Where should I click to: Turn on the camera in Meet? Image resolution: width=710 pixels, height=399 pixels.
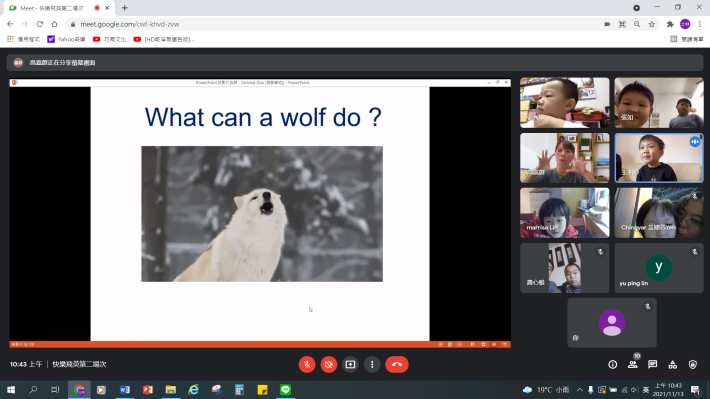point(329,365)
